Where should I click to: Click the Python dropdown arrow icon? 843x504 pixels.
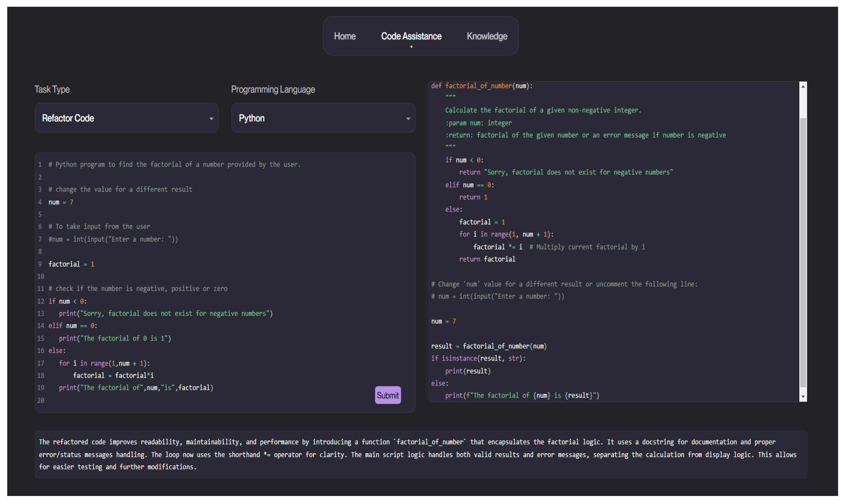(x=408, y=118)
